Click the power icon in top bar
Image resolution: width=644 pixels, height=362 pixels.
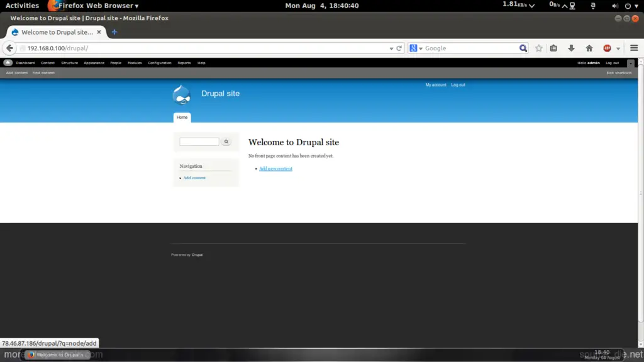click(628, 6)
